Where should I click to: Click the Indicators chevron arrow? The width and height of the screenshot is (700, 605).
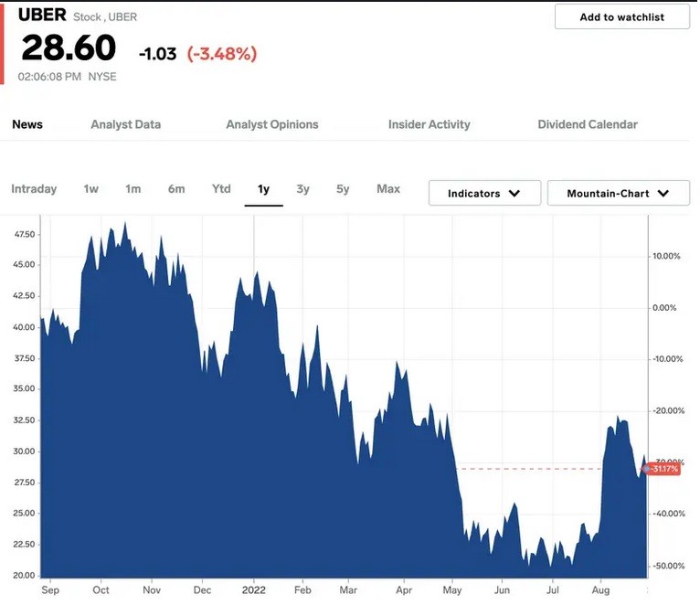coord(514,194)
